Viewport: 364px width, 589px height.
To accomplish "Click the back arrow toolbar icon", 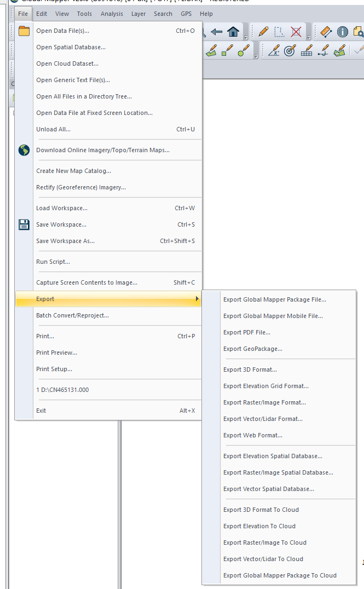I will click(216, 32).
